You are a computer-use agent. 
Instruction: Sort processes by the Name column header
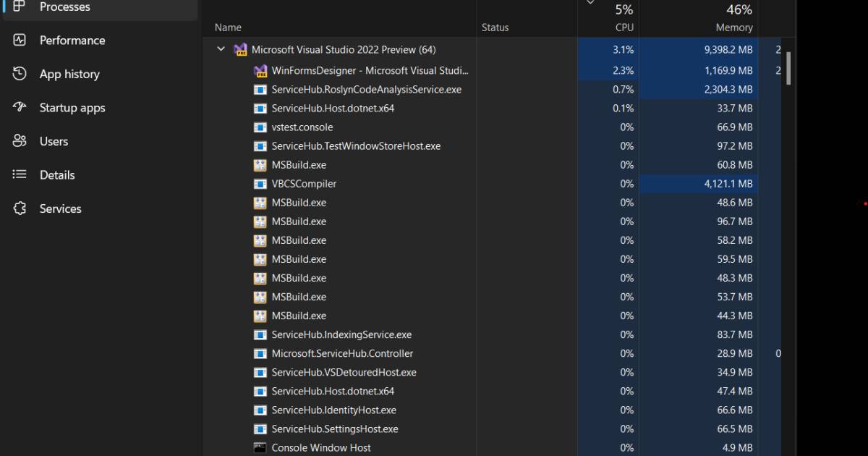point(227,27)
